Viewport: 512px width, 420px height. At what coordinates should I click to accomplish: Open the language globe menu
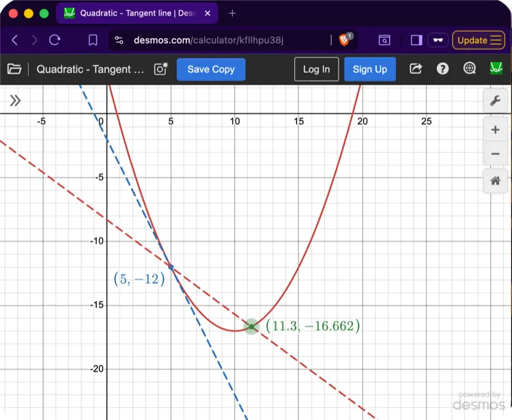(470, 68)
